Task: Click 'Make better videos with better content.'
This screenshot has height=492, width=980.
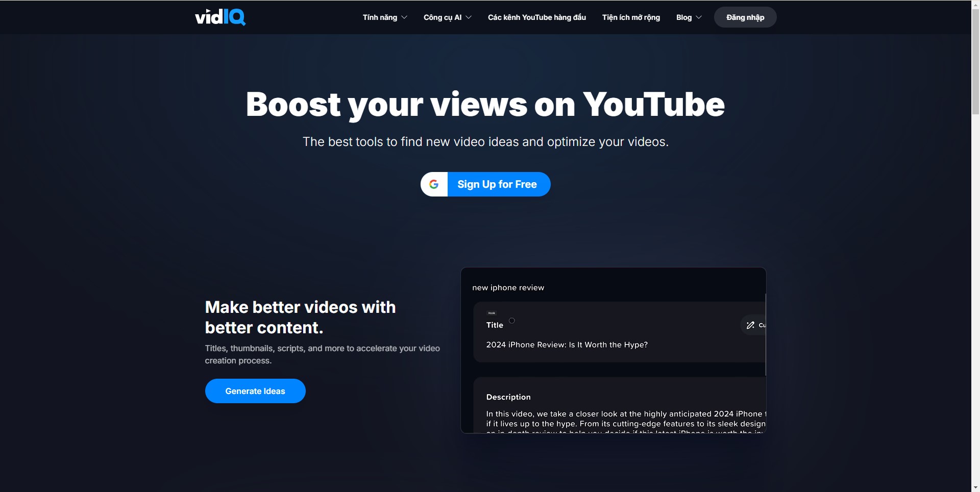Action: 300,317
